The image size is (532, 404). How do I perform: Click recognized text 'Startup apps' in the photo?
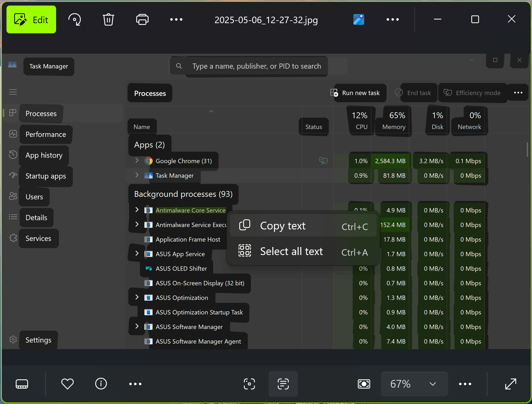(46, 176)
